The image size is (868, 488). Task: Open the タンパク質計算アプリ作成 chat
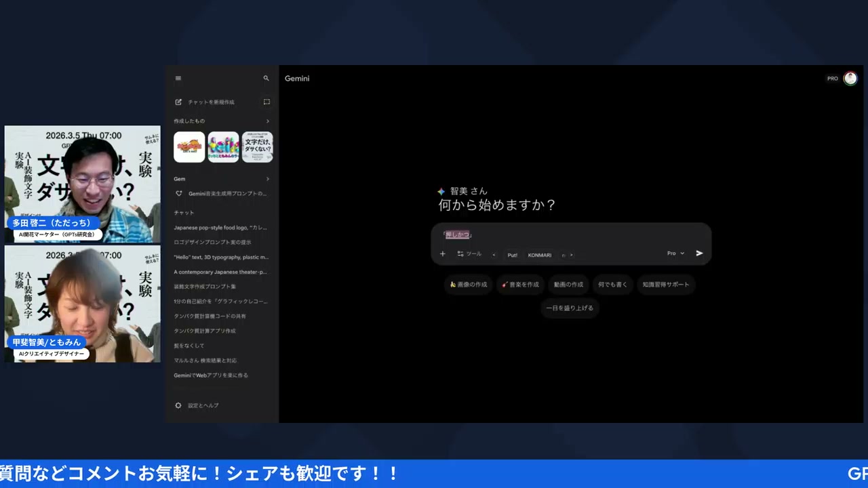tap(205, 331)
